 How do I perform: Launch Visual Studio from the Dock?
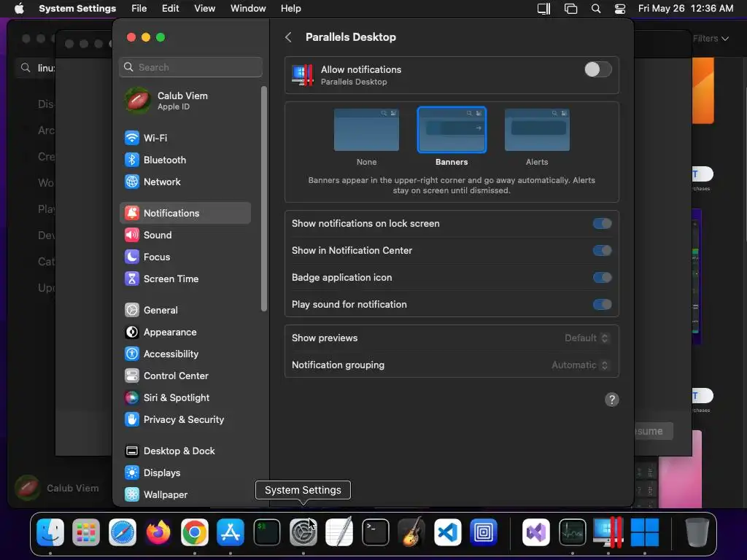pos(536,532)
